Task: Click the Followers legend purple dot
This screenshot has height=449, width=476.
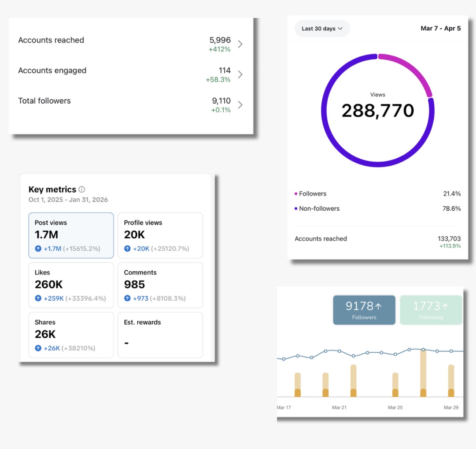Action: tap(296, 194)
